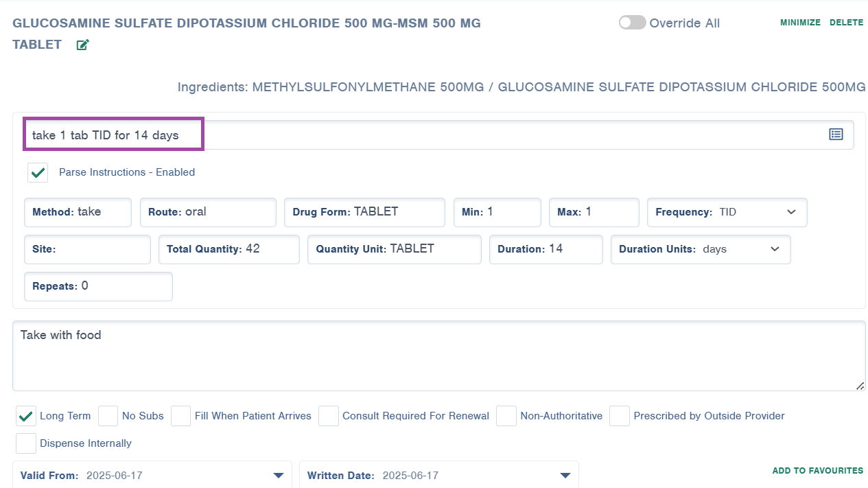
Task: Toggle the Override All switch
Action: click(x=631, y=23)
